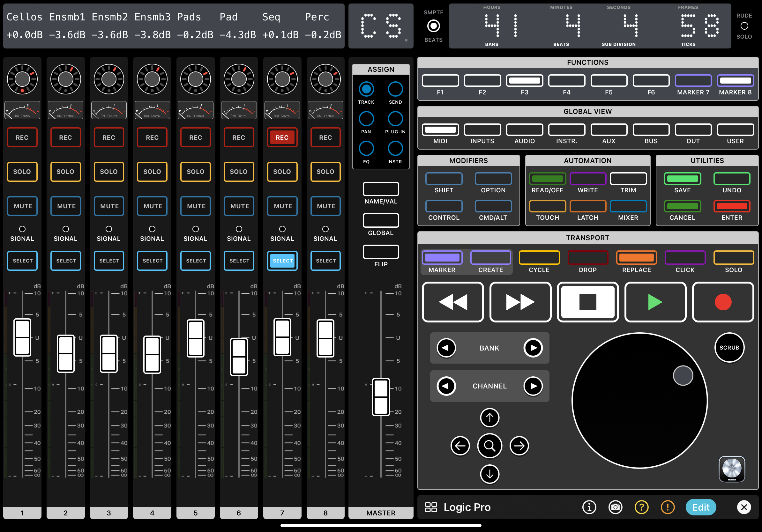
Task: Tap the camera screenshot icon in the bottom bar
Action: [x=615, y=507]
